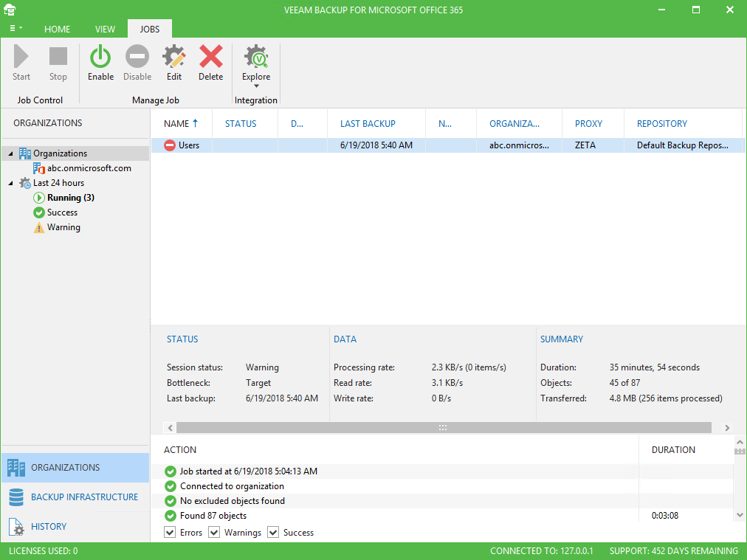
Task: Click the success icon beside Job started
Action: point(170,471)
